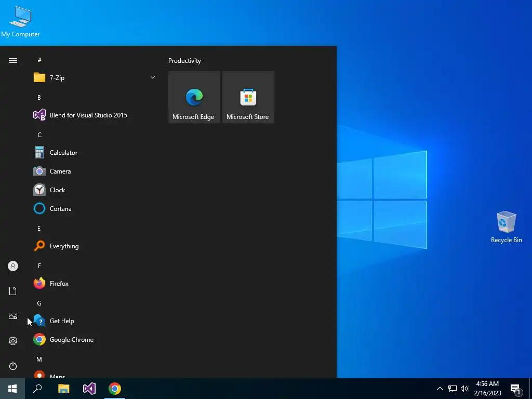Open Visual Studio from the taskbar
The image size is (532, 399).
(x=89, y=389)
